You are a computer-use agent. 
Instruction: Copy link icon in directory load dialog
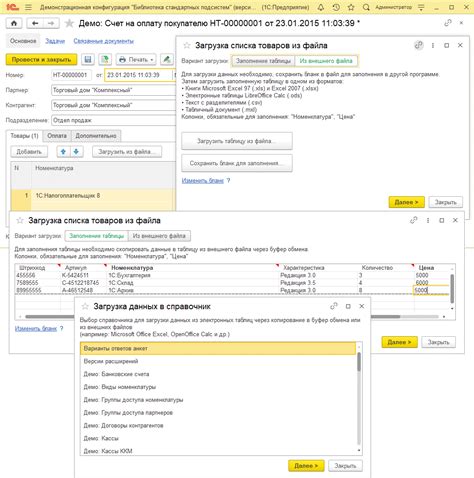[334, 306]
